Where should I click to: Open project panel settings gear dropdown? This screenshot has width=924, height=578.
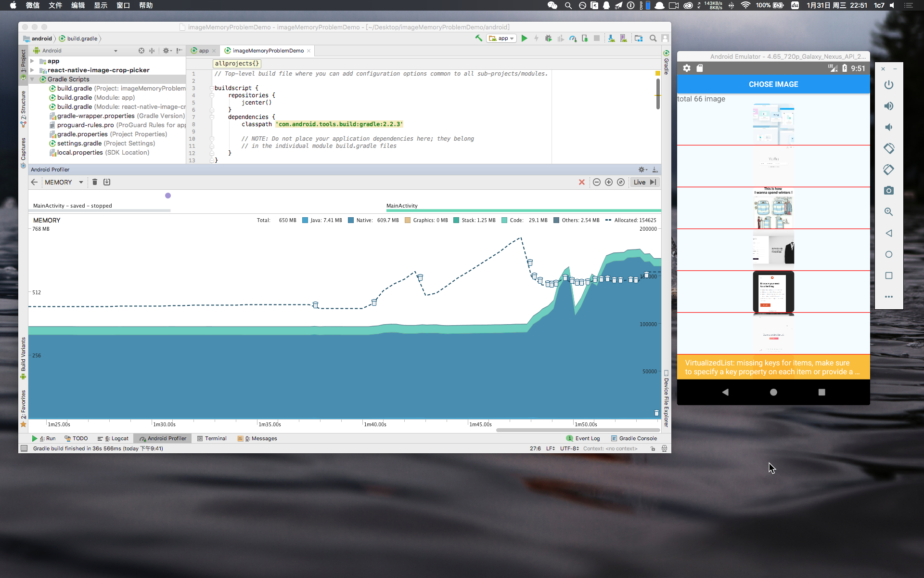tap(167, 51)
